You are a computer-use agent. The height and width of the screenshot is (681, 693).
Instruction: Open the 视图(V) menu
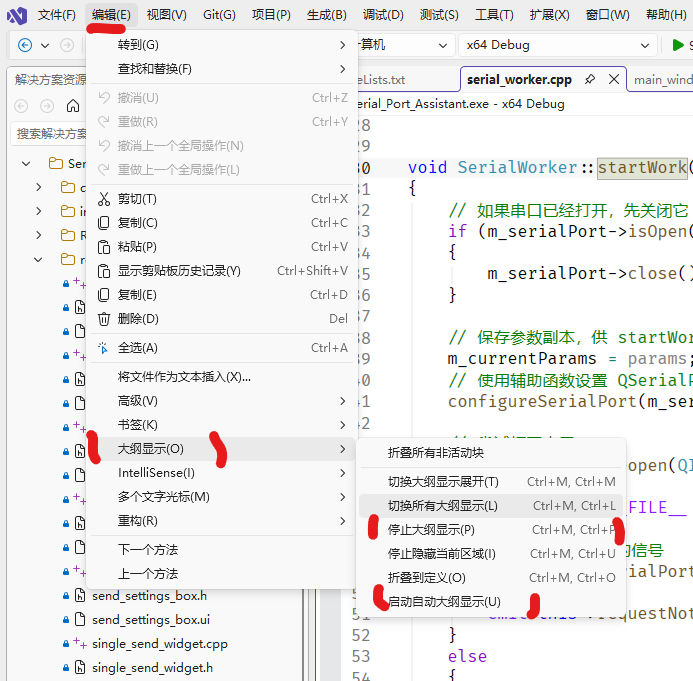click(x=167, y=15)
